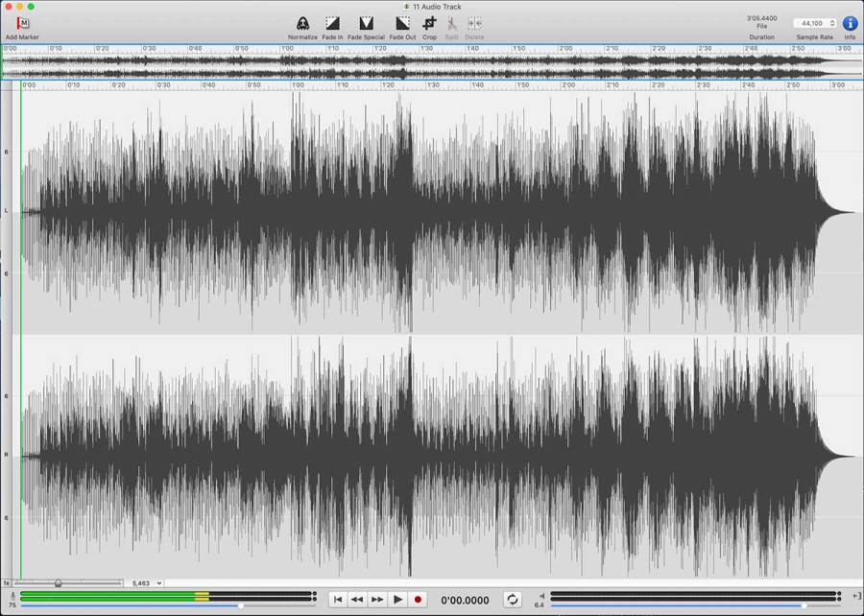Apply a Fade Out to the audio
The width and height of the screenshot is (864, 616).
point(400,24)
